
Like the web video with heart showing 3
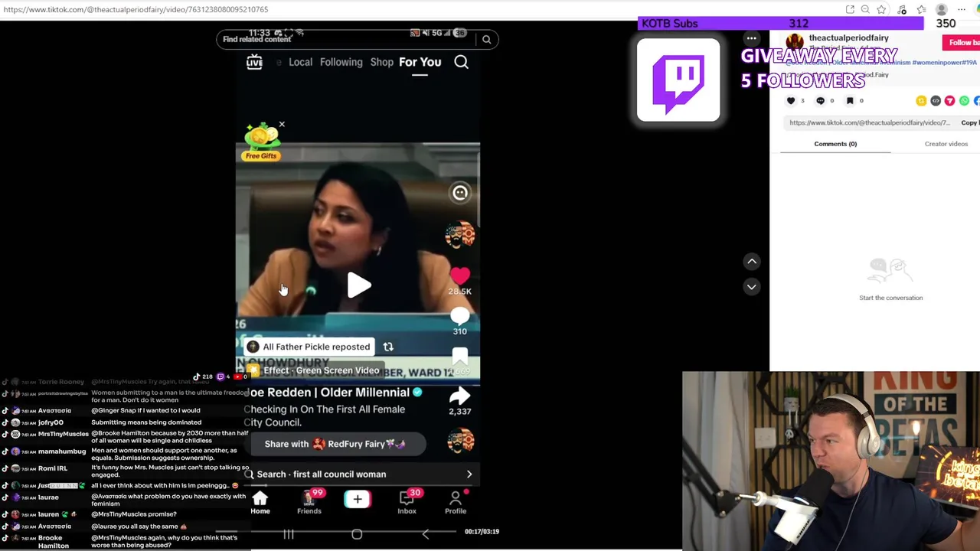pos(791,101)
